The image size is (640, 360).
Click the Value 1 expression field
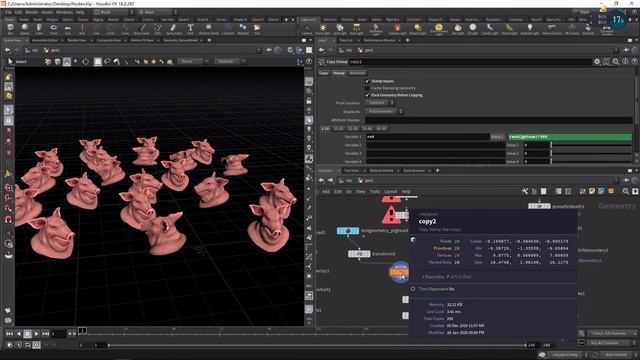pos(570,137)
